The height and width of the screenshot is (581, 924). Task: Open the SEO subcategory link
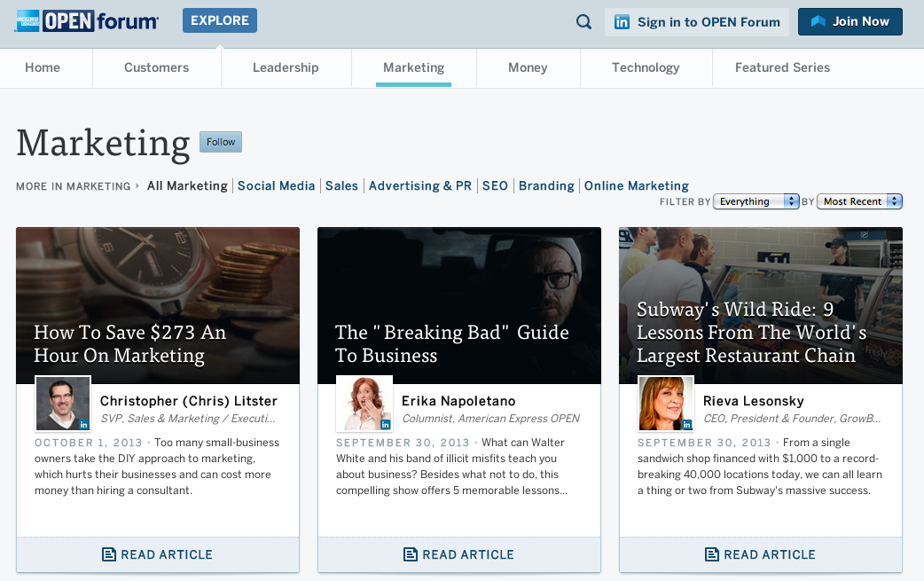[495, 185]
